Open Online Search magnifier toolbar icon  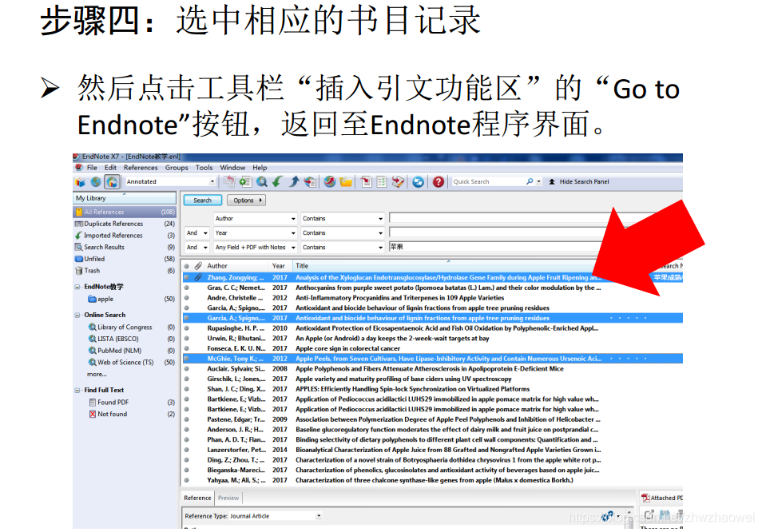(261, 181)
